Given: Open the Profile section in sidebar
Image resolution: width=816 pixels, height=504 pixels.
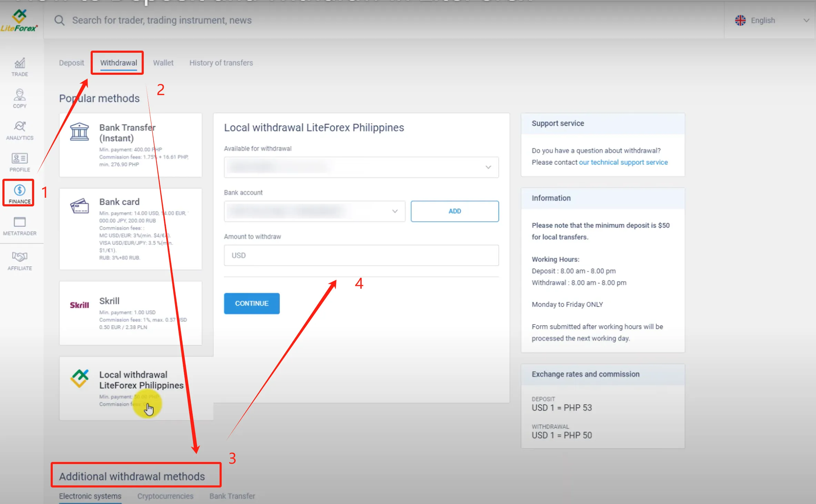Looking at the screenshot, I should point(20,163).
